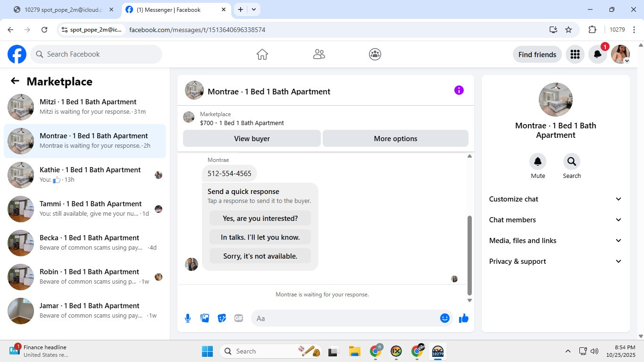Open the emoji picker smiley icon
The width and height of the screenshot is (644, 362).
444,318
